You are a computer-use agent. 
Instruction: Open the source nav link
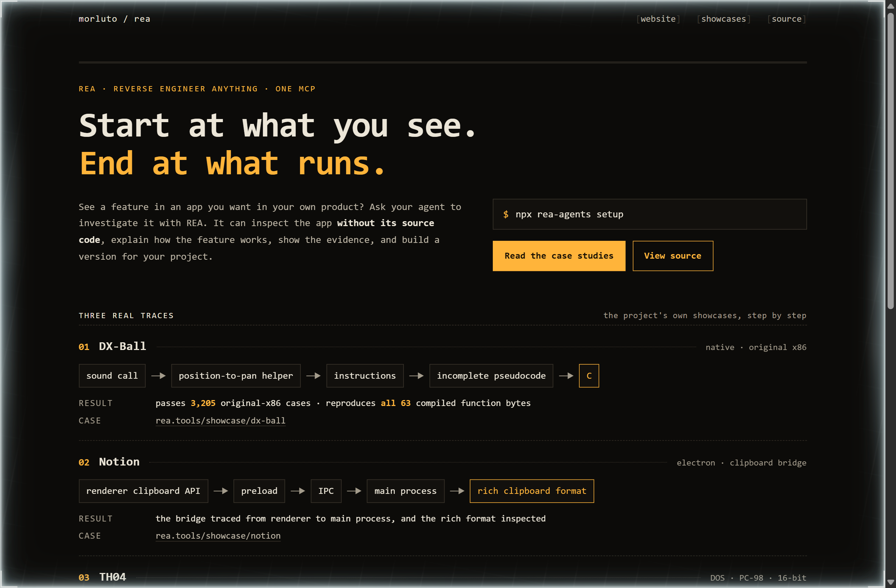point(786,19)
